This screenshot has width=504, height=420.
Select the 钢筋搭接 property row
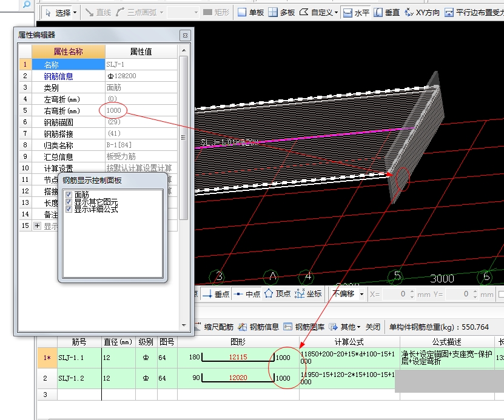click(98, 133)
